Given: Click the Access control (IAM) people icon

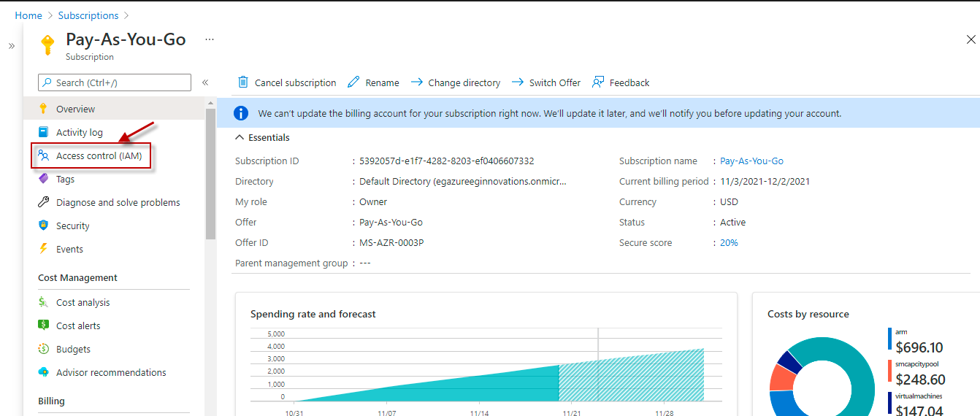Looking at the screenshot, I should [x=44, y=155].
